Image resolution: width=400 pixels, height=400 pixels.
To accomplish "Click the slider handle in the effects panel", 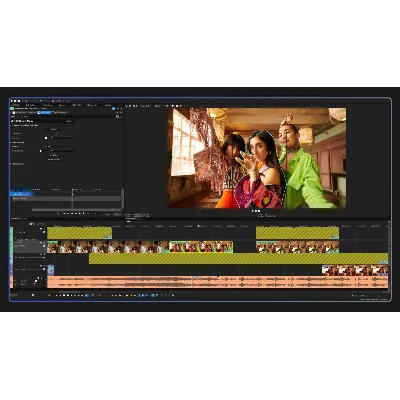I will pos(41,151).
